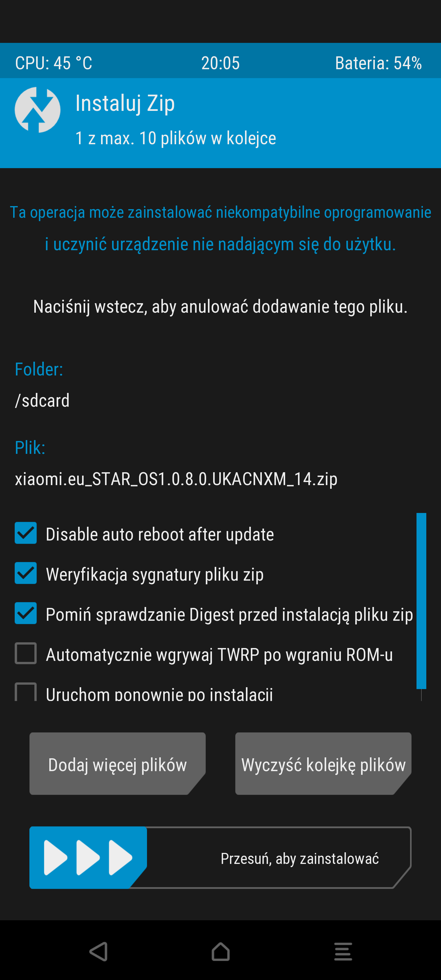This screenshot has height=980, width=441.
Task: Tap the home navigation icon
Action: click(x=221, y=952)
